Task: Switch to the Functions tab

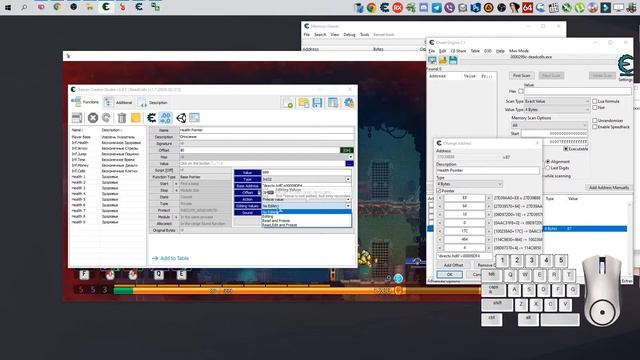Action: [x=85, y=102]
